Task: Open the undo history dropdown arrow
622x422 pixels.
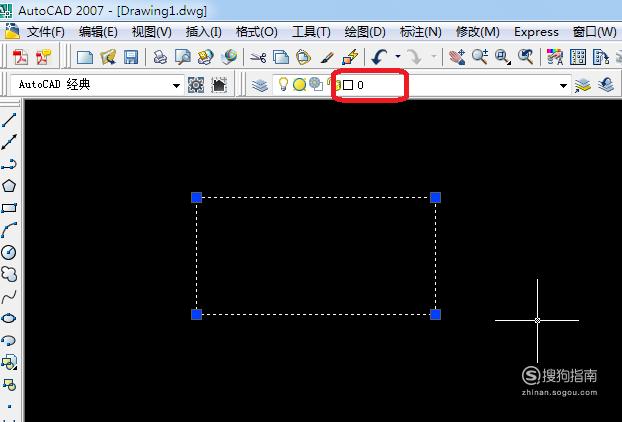Action: pyautogui.click(x=397, y=57)
